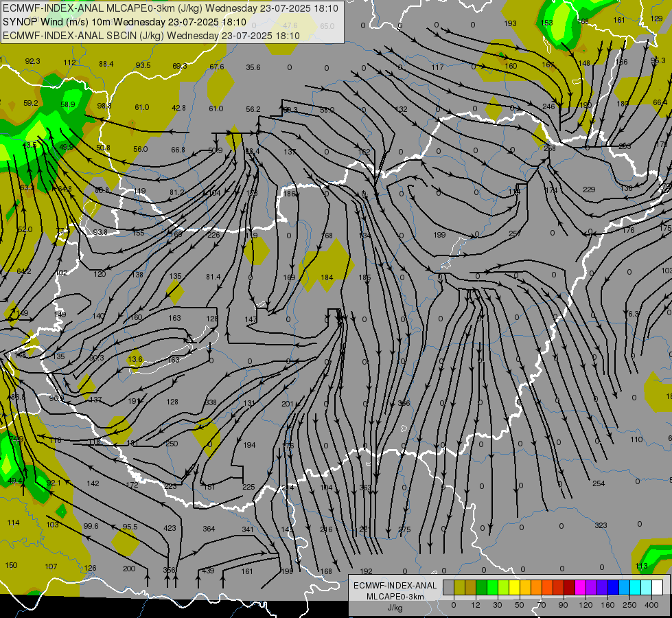Click the map value 92.3
672x618 pixels.
click(32, 61)
